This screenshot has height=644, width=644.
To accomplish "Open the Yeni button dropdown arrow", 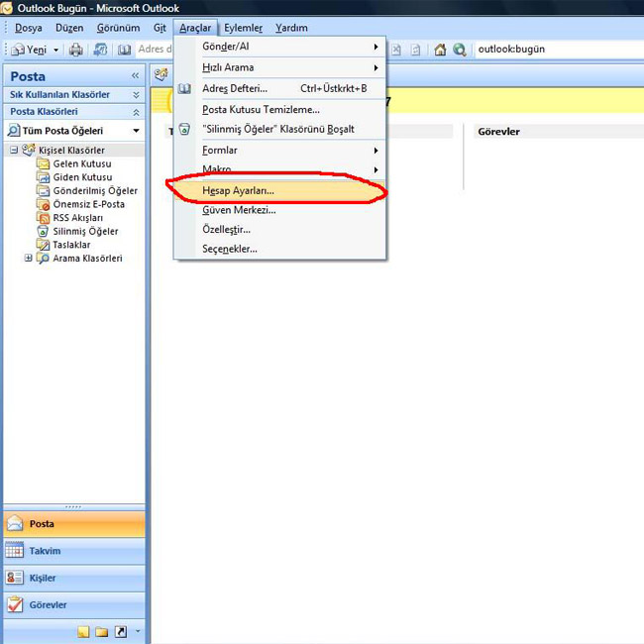I will click(56, 51).
